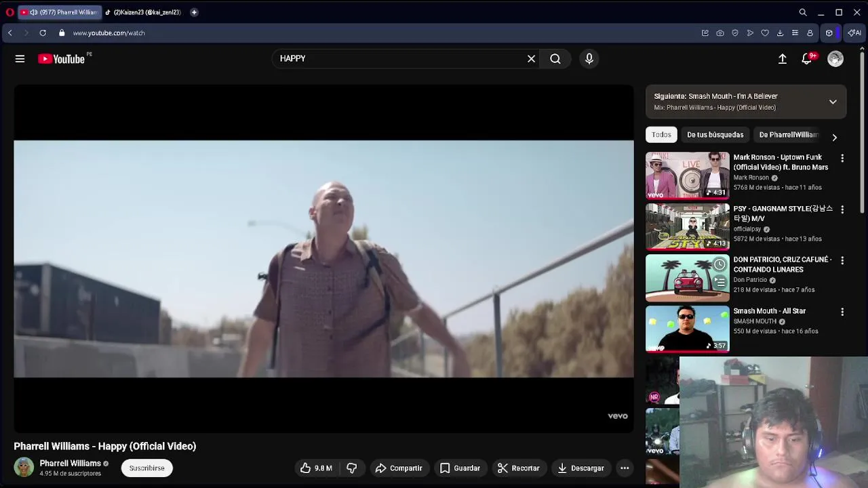This screenshot has width=868, height=488.
Task: Open Opera pinboard edit icon
Action: pos(705,33)
